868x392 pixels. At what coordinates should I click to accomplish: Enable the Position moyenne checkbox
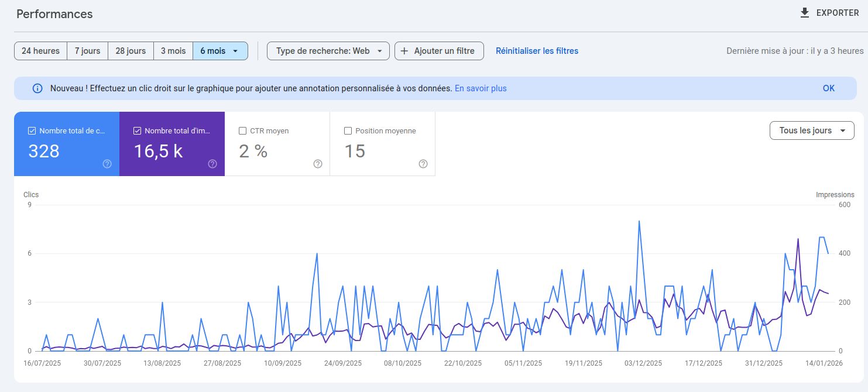[348, 130]
